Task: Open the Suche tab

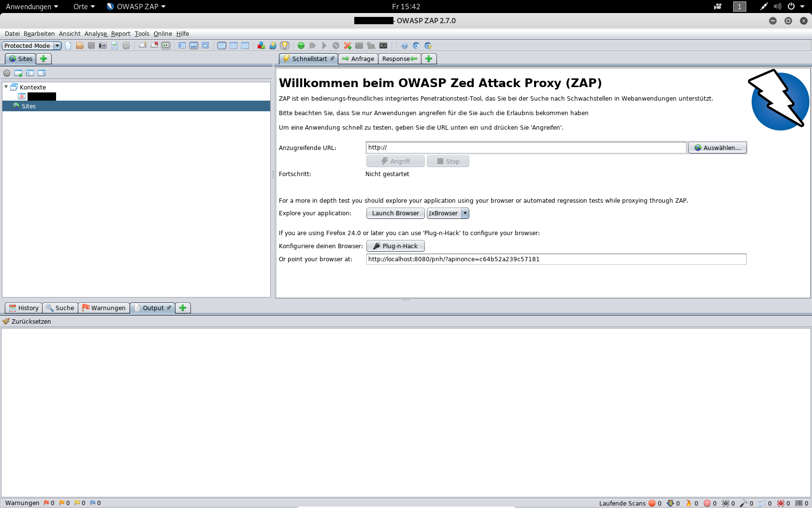Action: (60, 308)
